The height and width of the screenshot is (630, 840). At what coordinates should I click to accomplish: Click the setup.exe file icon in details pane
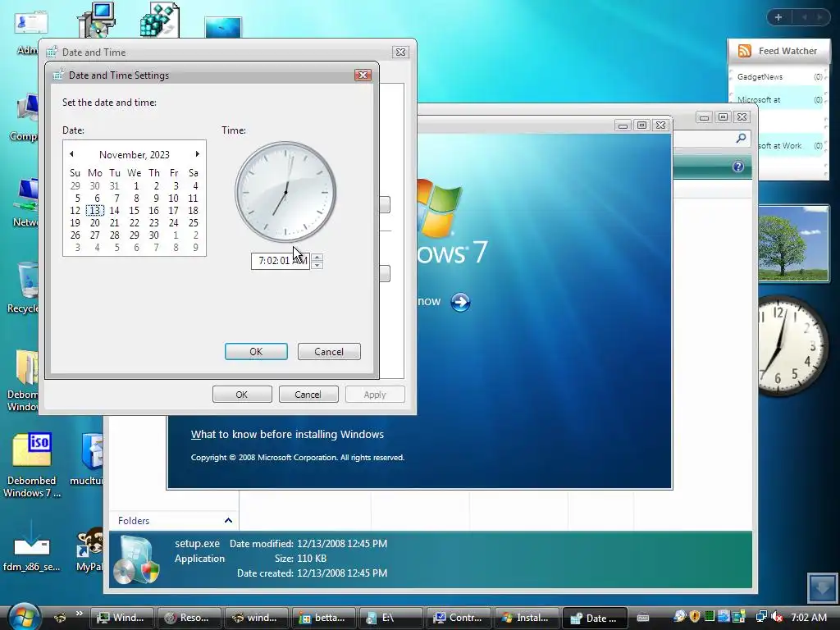(138, 559)
